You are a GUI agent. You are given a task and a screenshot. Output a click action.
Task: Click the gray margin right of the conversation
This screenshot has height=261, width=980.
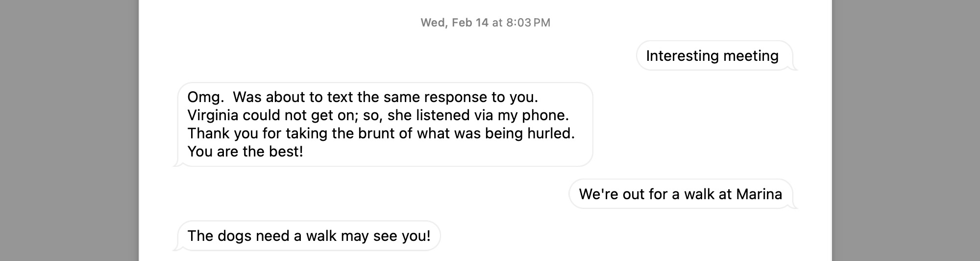pyautogui.click(x=906, y=130)
